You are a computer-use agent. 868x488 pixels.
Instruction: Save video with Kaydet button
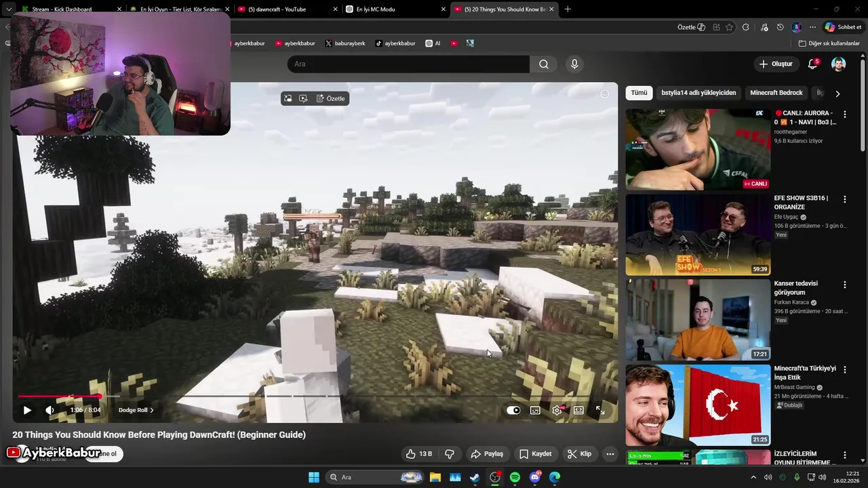click(x=535, y=454)
